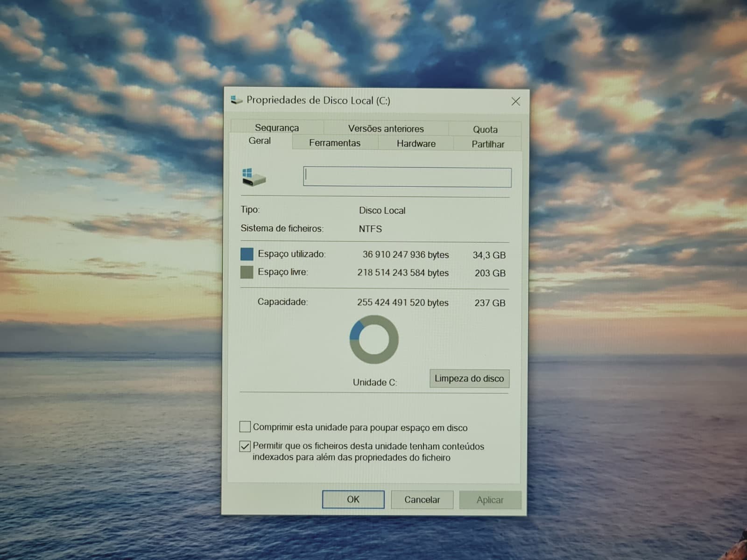This screenshot has width=747, height=560.
Task: Click the "36 910 247 936 bytes" value
Action: 406,255
